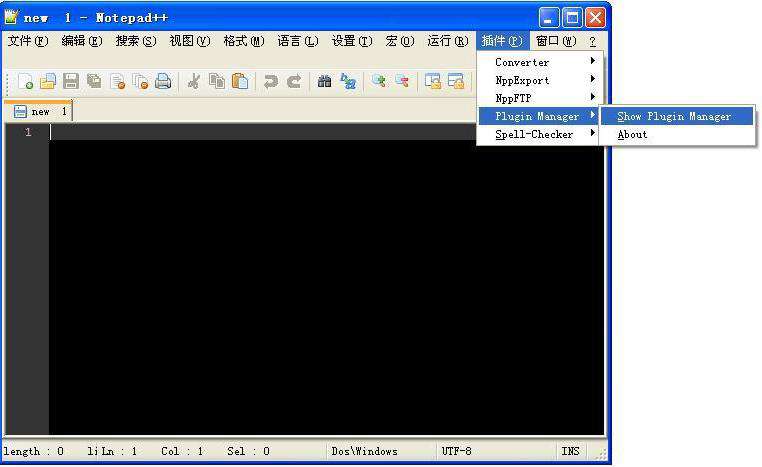
Task: Open the 宏(O) menu
Action: (x=399, y=41)
